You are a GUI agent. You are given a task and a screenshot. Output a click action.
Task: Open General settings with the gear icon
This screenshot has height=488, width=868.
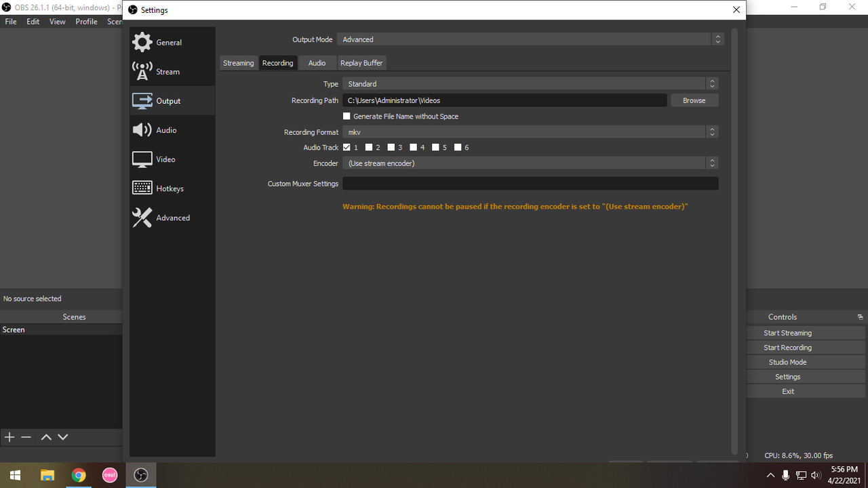coord(142,42)
